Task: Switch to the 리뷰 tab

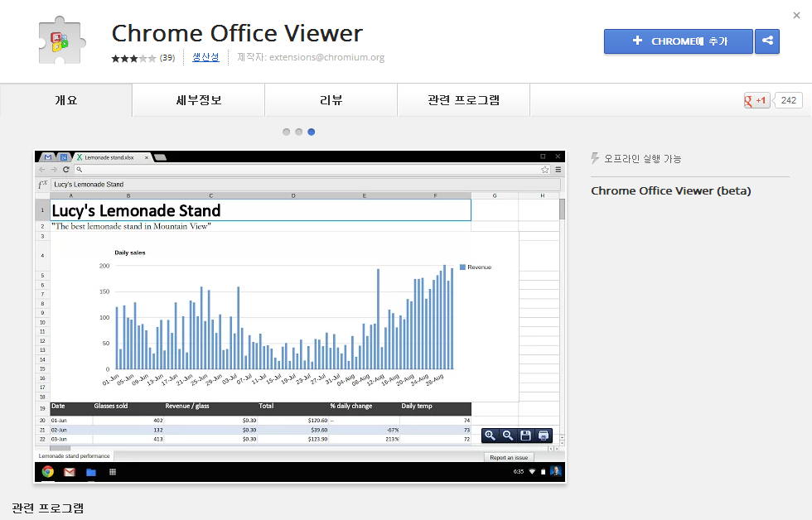Action: pyautogui.click(x=331, y=100)
